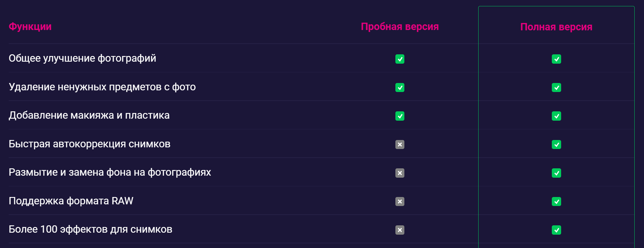644x248 pixels.
Task: Click gray cross for Более 100 эффектов
Action: point(400,230)
